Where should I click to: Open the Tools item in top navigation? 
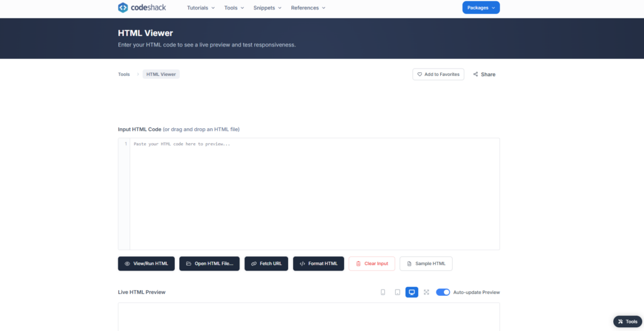tap(234, 8)
